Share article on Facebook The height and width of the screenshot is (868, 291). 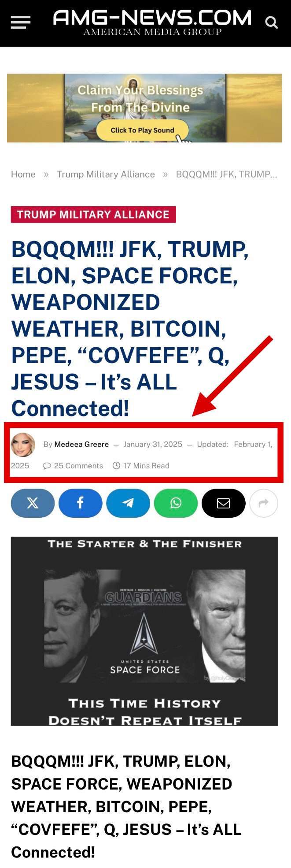[81, 503]
